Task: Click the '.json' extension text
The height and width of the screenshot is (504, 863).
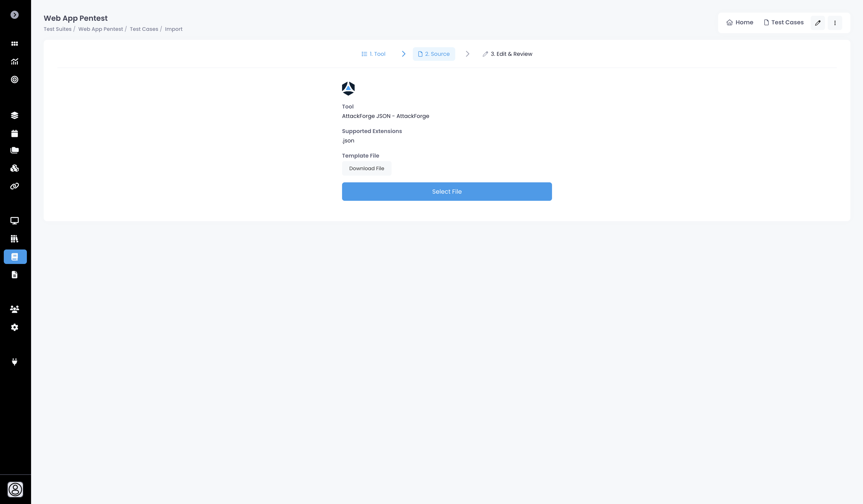Action: tap(348, 141)
